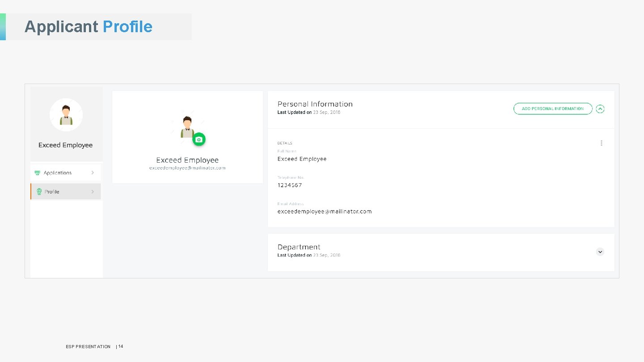
Task: Click the Department heading
Action: [299, 247]
